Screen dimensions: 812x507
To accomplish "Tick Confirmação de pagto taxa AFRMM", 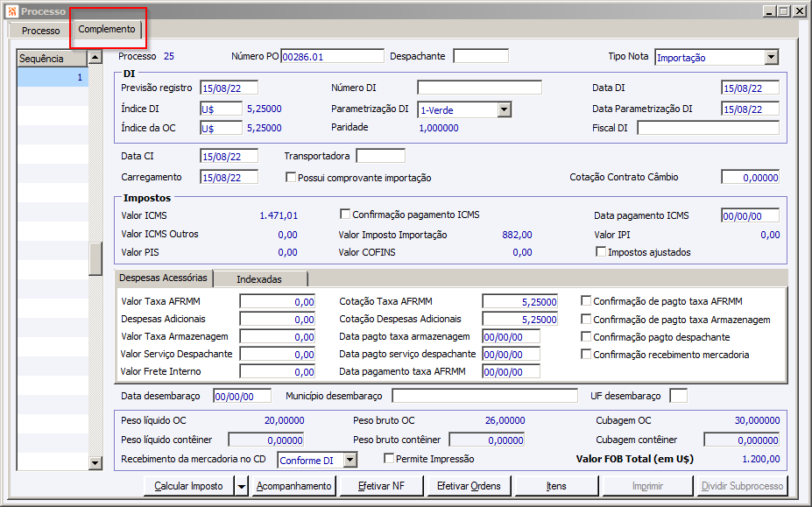I will pos(586,300).
